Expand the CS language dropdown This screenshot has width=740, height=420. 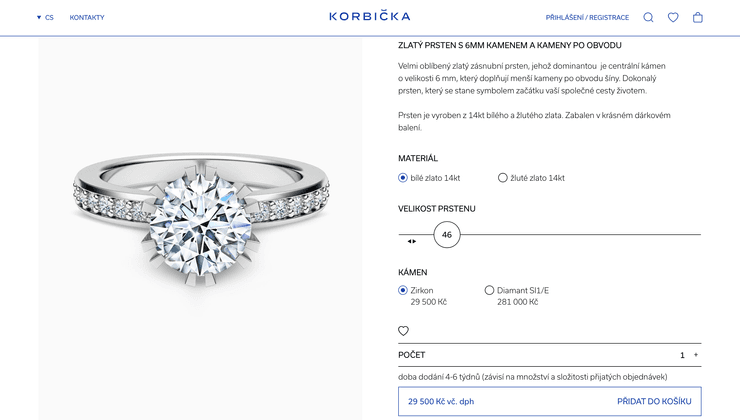[x=45, y=17]
